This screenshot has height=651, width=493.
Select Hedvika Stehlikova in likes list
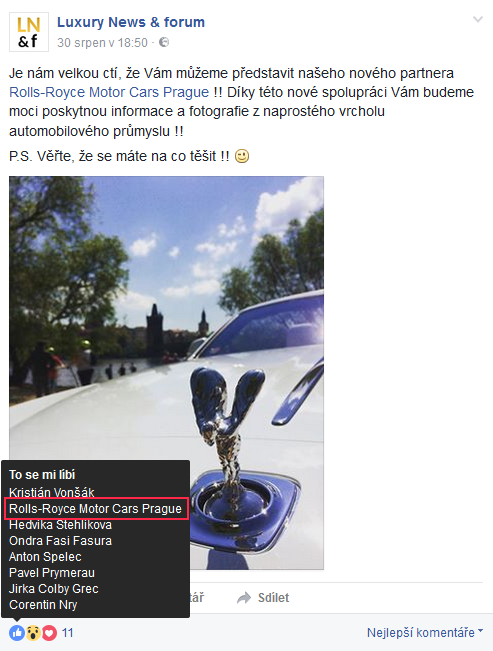pyautogui.click(x=60, y=525)
